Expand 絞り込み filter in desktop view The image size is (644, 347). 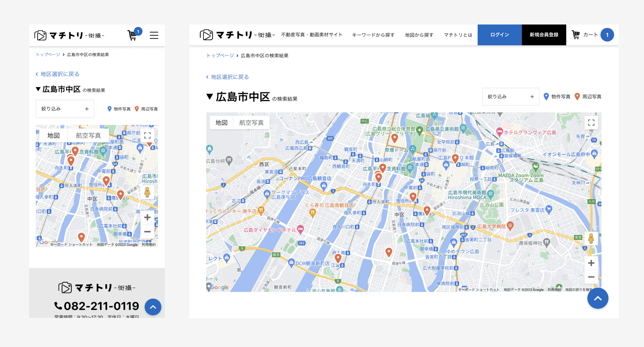(511, 97)
